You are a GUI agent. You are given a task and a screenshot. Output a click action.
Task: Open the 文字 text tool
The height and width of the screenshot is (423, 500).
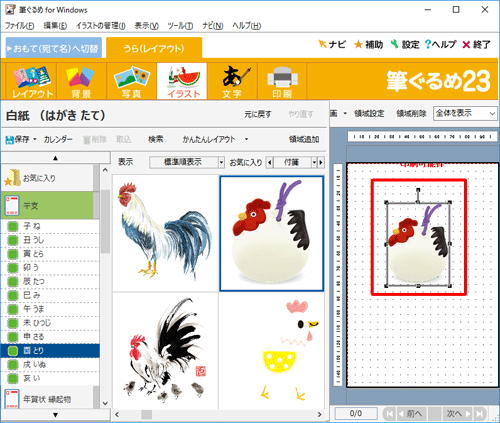coord(232,81)
